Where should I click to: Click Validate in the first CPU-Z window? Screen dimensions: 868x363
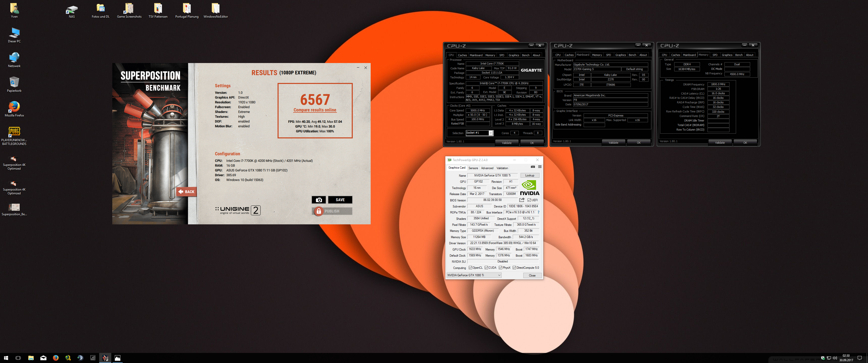click(506, 143)
